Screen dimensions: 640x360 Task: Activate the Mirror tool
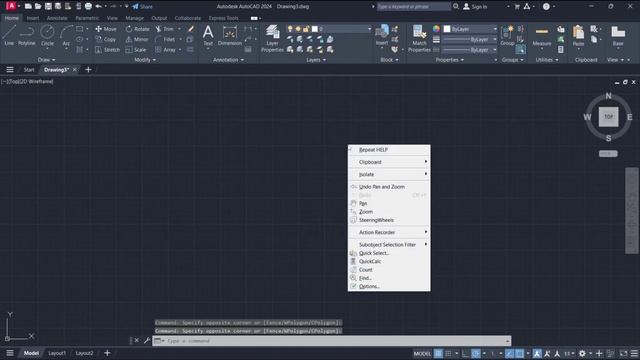[x=137, y=39]
